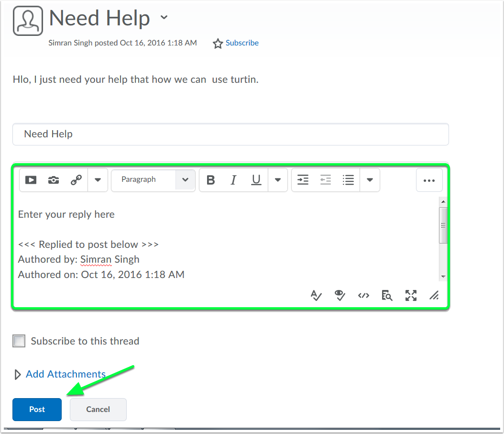Click the Add Attachments link
Image resolution: width=504 pixels, height=434 pixels.
coord(66,374)
